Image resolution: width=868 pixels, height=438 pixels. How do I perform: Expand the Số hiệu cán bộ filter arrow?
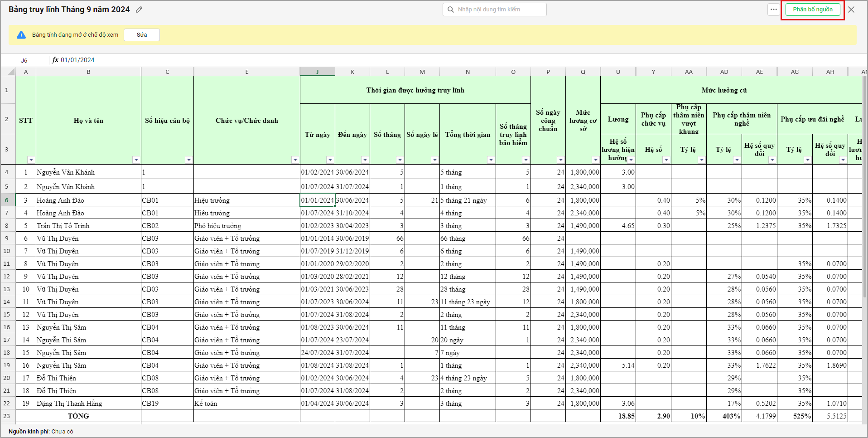coord(188,160)
